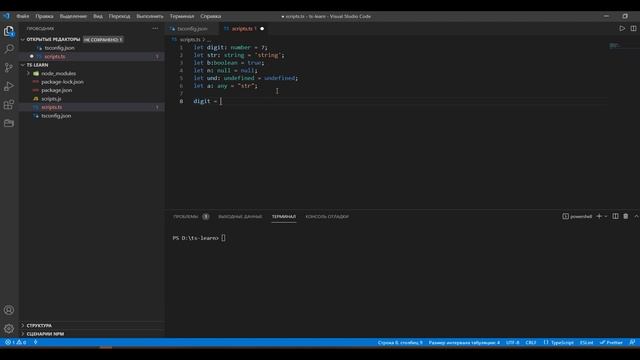Switch to the Output panel tab
This screenshot has height=360, width=640.
point(240,216)
